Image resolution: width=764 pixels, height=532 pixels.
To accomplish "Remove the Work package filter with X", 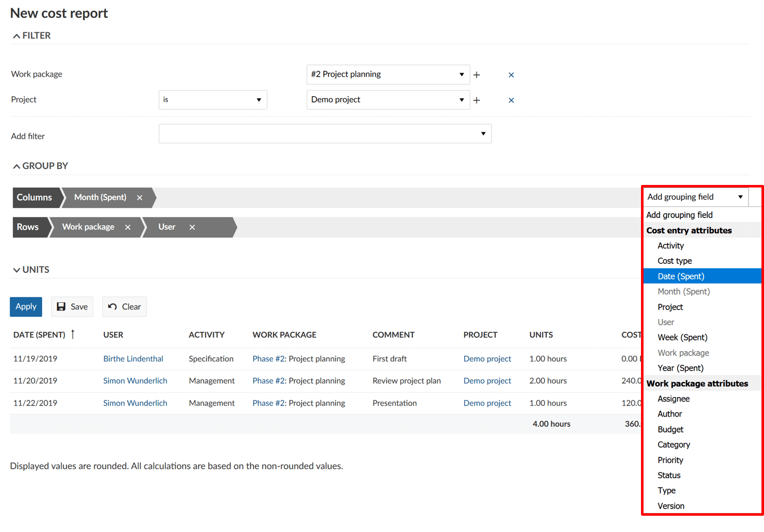I will click(x=511, y=75).
